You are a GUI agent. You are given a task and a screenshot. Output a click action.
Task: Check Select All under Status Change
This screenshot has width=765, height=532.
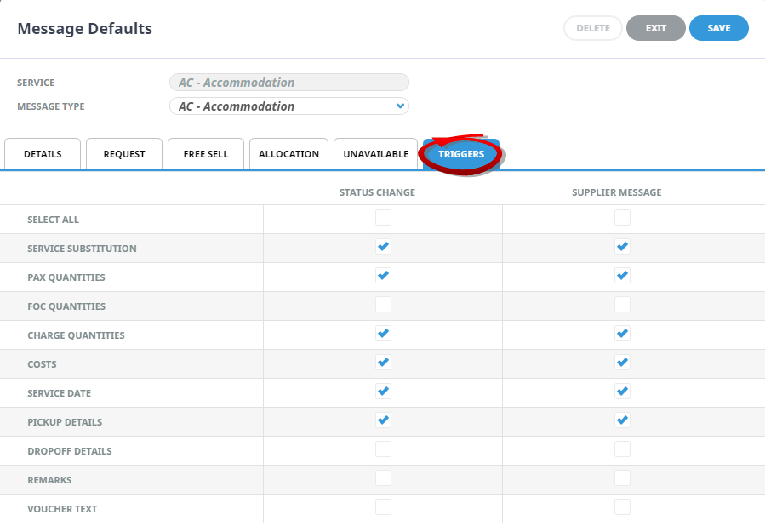(384, 218)
